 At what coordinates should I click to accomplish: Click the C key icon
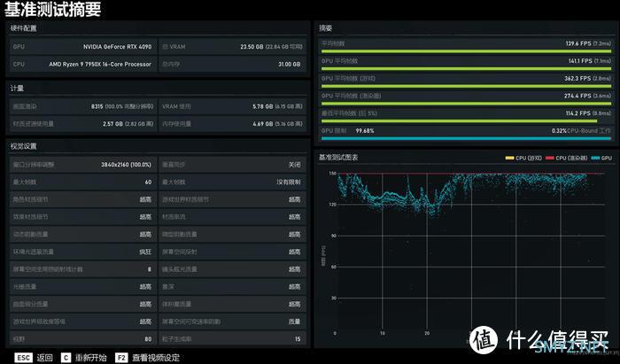point(66,358)
